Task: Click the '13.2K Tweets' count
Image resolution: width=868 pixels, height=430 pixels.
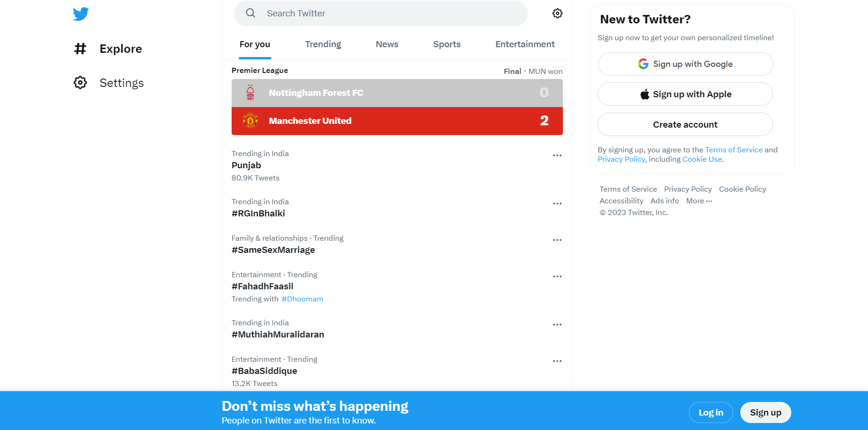Action: coord(255,383)
